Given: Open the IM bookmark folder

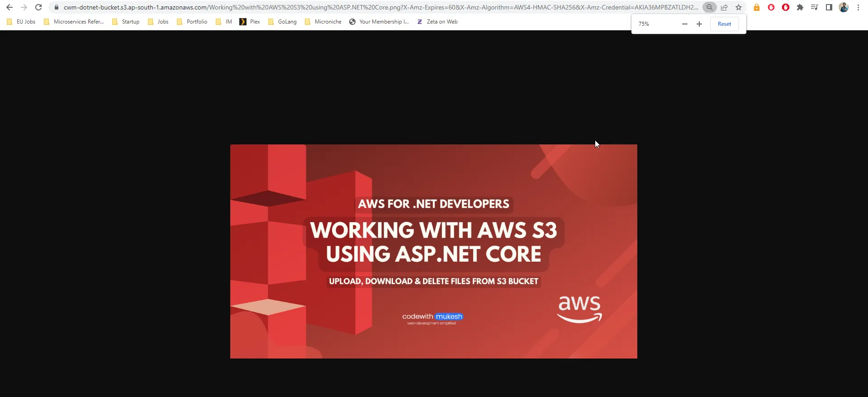Looking at the screenshot, I should (x=224, y=22).
